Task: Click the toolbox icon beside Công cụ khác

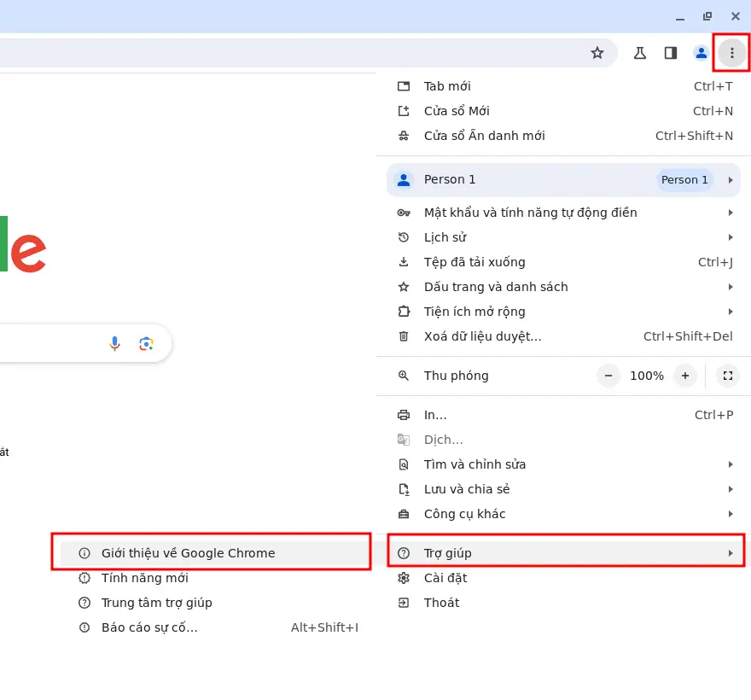Action: (404, 514)
